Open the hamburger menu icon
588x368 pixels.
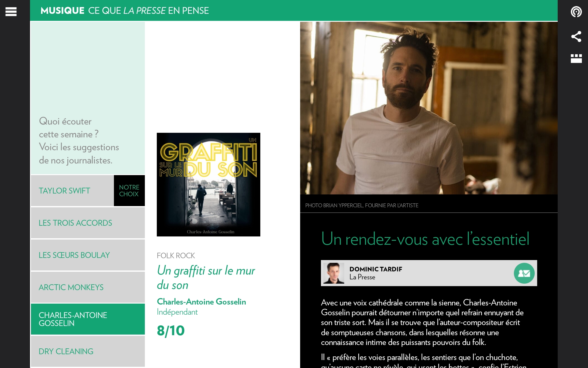coord(11,12)
